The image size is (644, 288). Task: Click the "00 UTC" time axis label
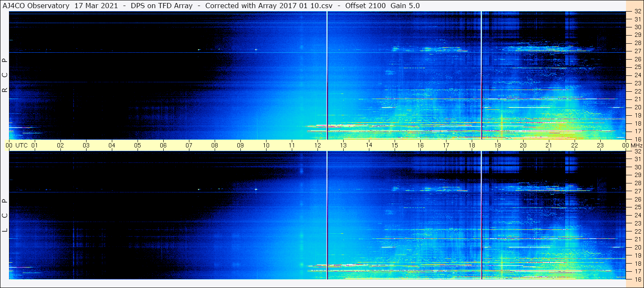[x=16, y=145]
